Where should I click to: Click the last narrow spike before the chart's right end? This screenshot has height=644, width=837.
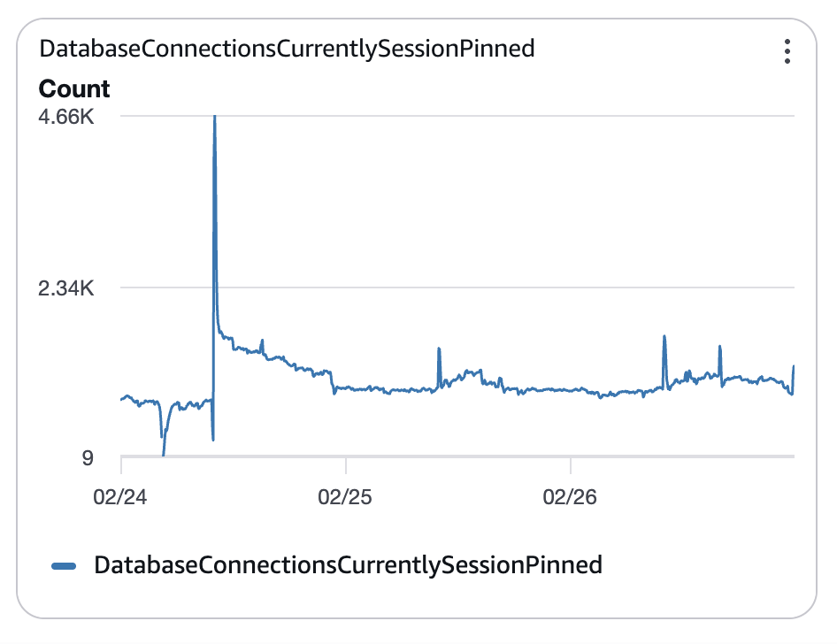click(720, 347)
